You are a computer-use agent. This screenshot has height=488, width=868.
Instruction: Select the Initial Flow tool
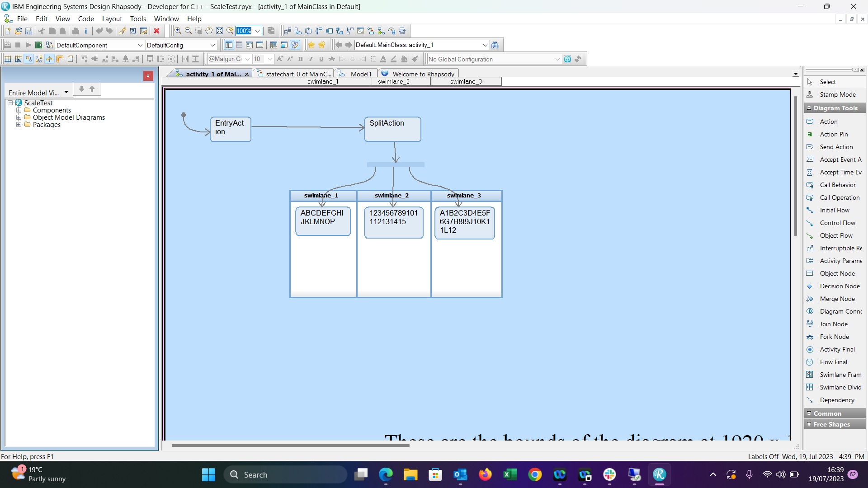834,210
